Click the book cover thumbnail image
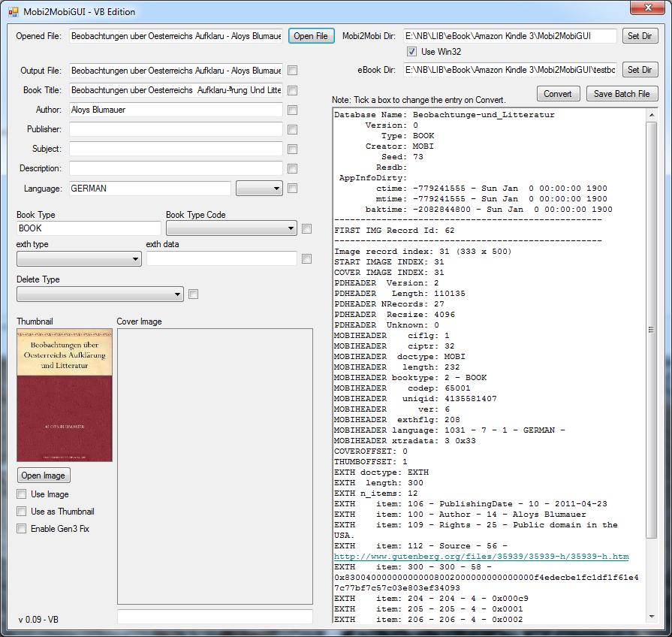Screen dimensions: 672x637 click(65, 395)
